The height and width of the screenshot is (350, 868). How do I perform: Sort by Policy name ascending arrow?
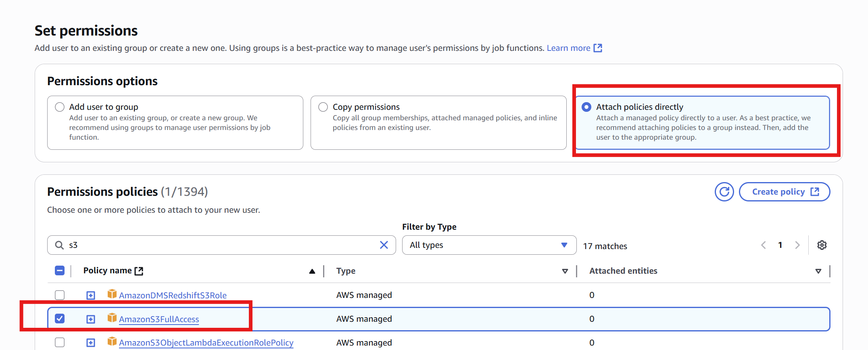[x=312, y=271]
